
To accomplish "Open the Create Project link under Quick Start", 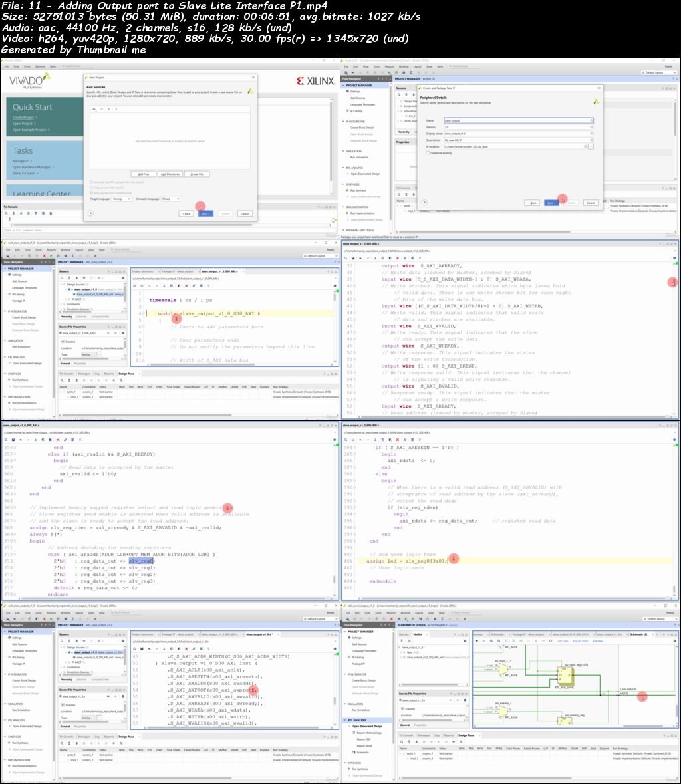I will (x=23, y=118).
